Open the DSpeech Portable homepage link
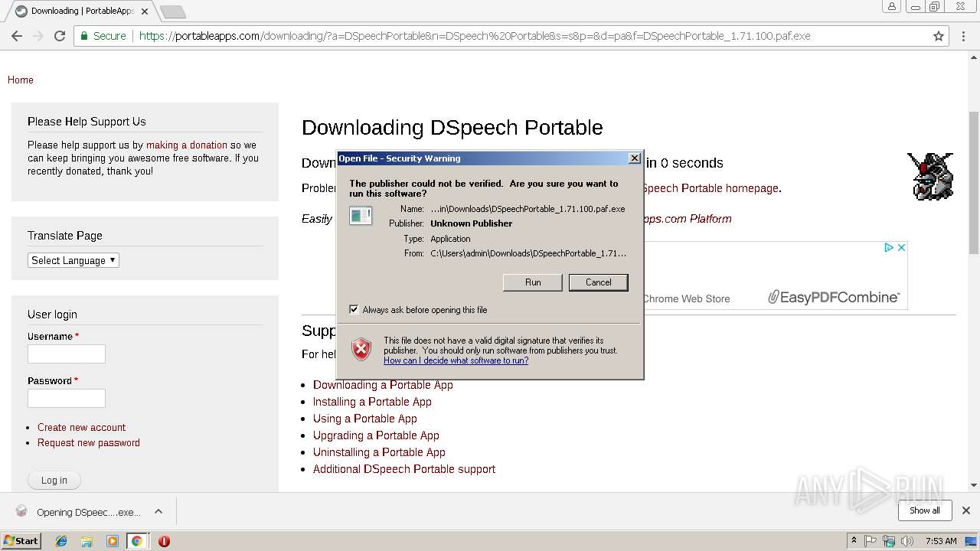Viewport: 980px width, 551px height. tap(710, 188)
